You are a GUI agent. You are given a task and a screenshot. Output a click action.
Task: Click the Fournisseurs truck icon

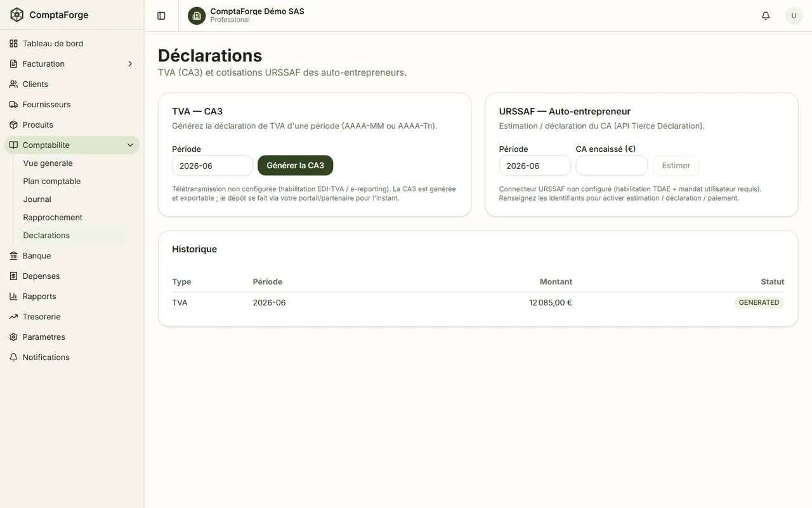pyautogui.click(x=13, y=104)
